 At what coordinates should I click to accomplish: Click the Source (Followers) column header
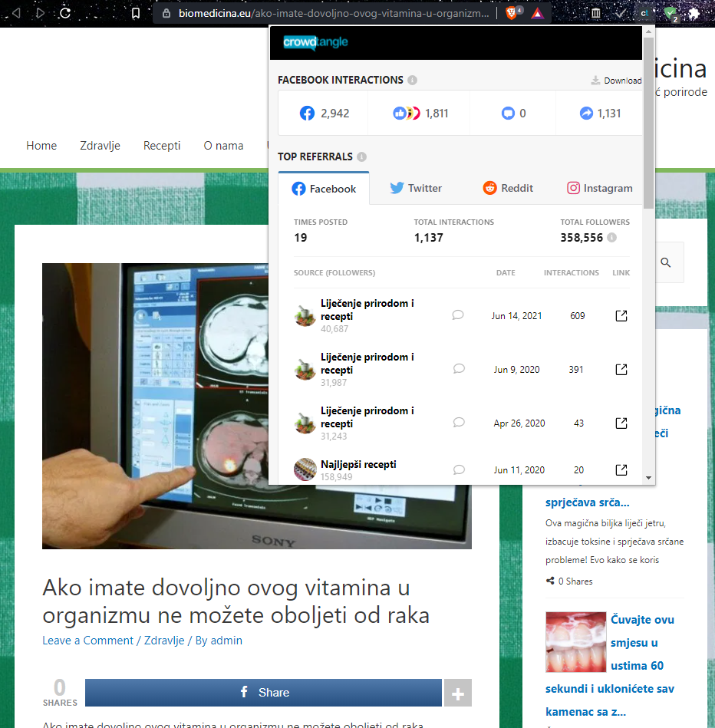point(334,273)
